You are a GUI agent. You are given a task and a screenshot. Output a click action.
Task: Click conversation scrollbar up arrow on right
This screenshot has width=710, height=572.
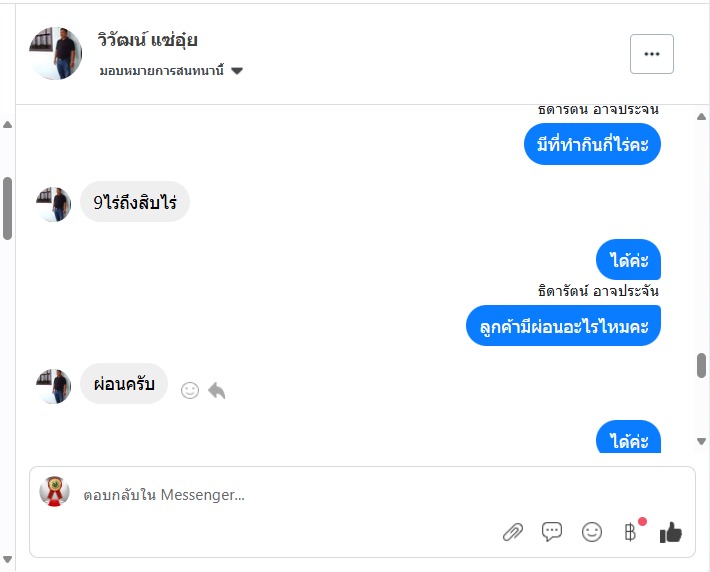click(701, 118)
